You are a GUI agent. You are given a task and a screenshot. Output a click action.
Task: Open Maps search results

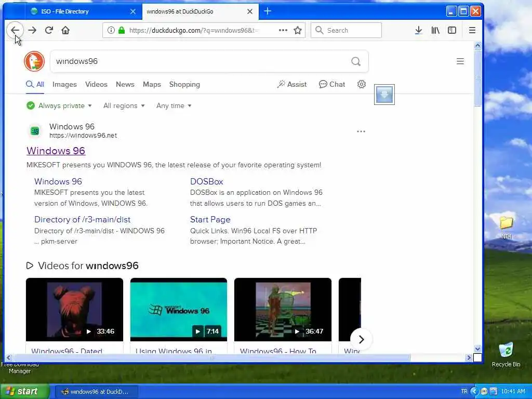[152, 85]
